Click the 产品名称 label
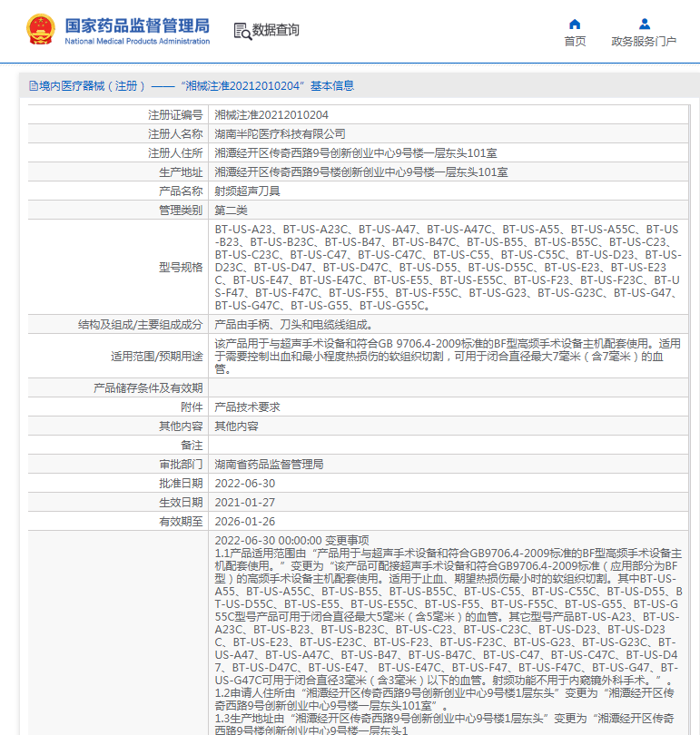Viewport: 700px width, 735px height. 181,191
